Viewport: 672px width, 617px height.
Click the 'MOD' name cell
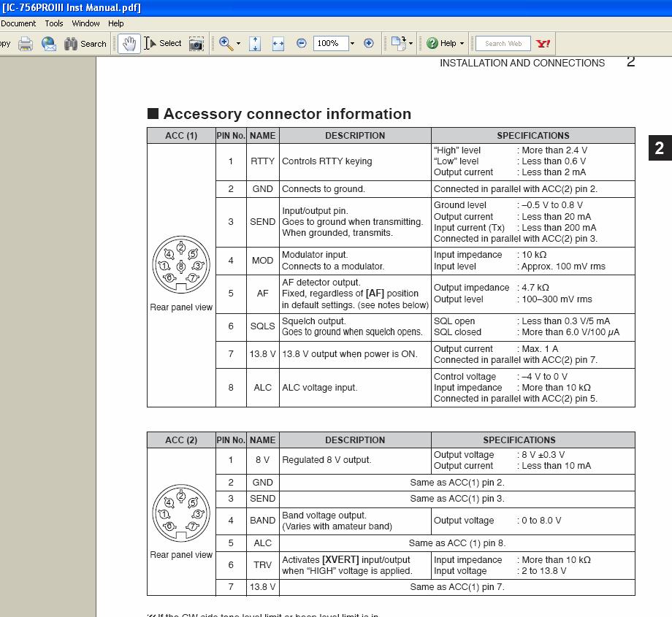click(263, 261)
